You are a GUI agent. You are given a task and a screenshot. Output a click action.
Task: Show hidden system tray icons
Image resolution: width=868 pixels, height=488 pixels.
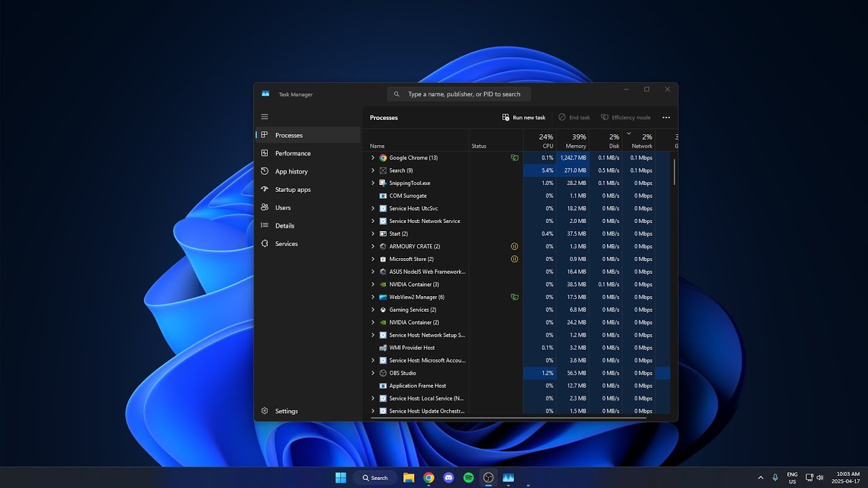click(x=760, y=477)
